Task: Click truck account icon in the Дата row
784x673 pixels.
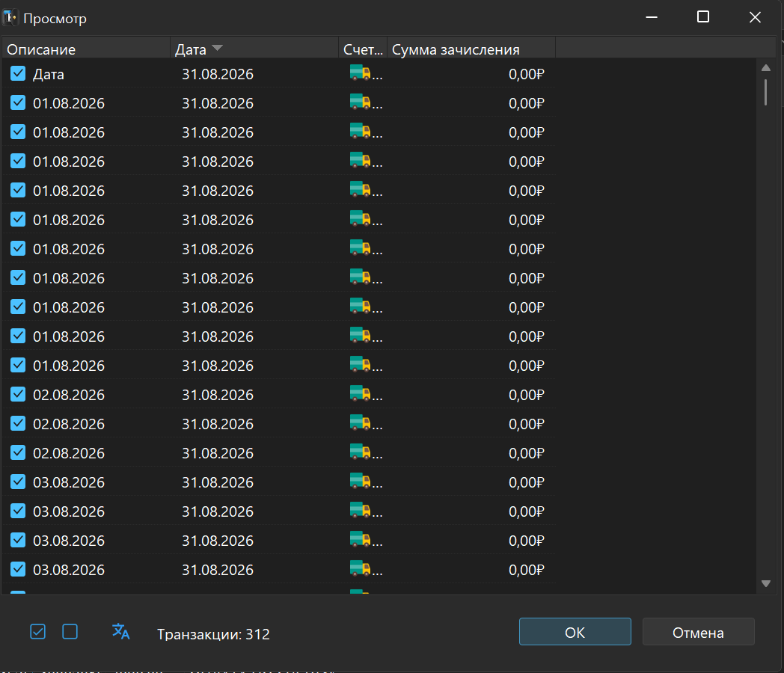Action: point(360,73)
